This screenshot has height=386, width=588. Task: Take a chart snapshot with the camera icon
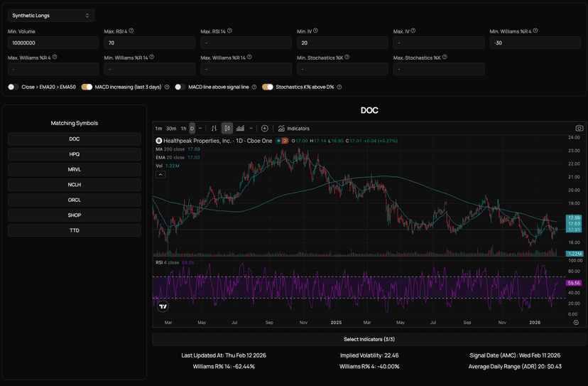(x=579, y=128)
